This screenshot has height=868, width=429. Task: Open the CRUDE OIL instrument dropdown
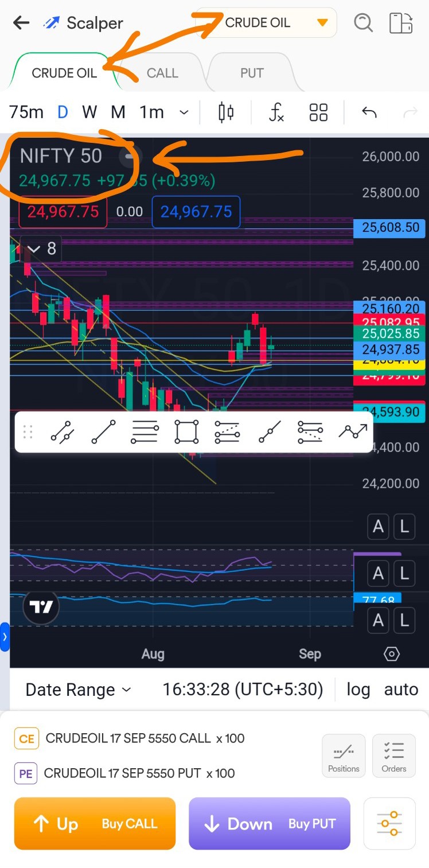(x=266, y=23)
